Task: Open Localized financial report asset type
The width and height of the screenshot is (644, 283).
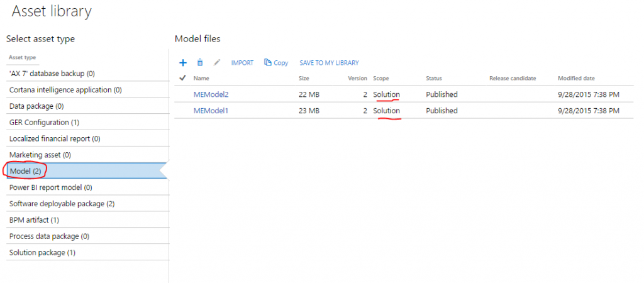Action: (x=55, y=138)
